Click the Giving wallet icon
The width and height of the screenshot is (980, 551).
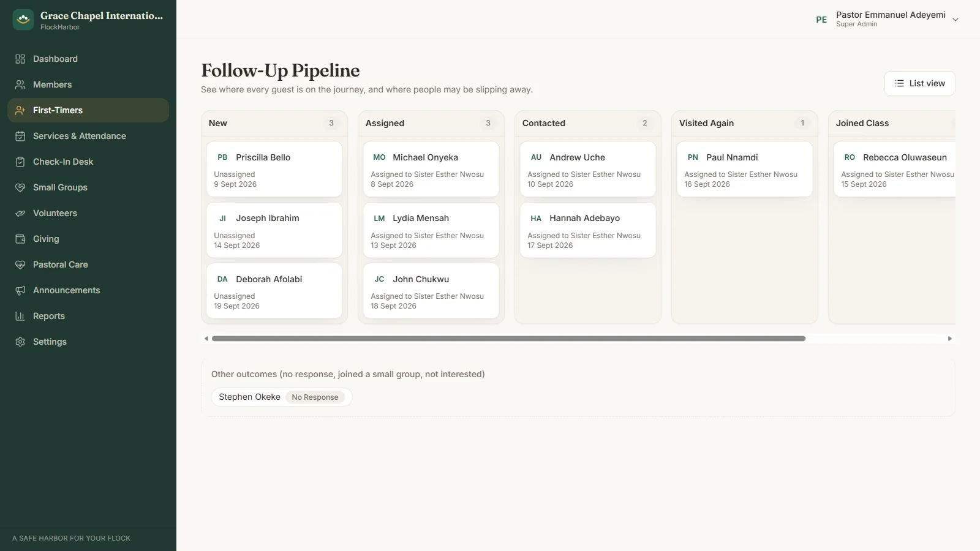pos(20,239)
